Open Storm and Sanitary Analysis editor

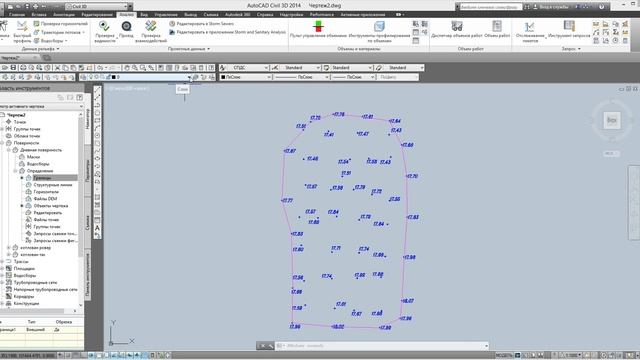227,32
